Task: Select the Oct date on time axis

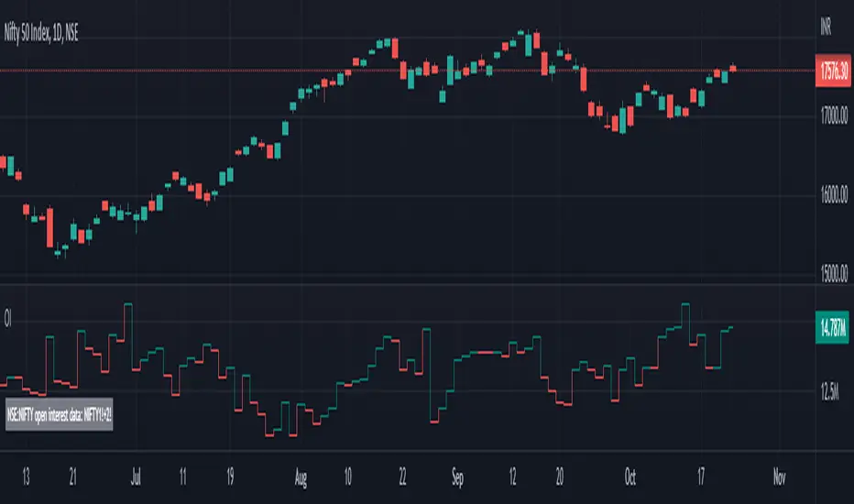Action: [x=630, y=477]
